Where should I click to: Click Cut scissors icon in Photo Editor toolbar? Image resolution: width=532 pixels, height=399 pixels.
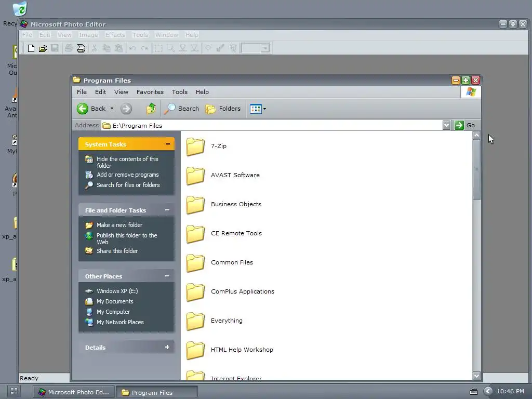95,48
